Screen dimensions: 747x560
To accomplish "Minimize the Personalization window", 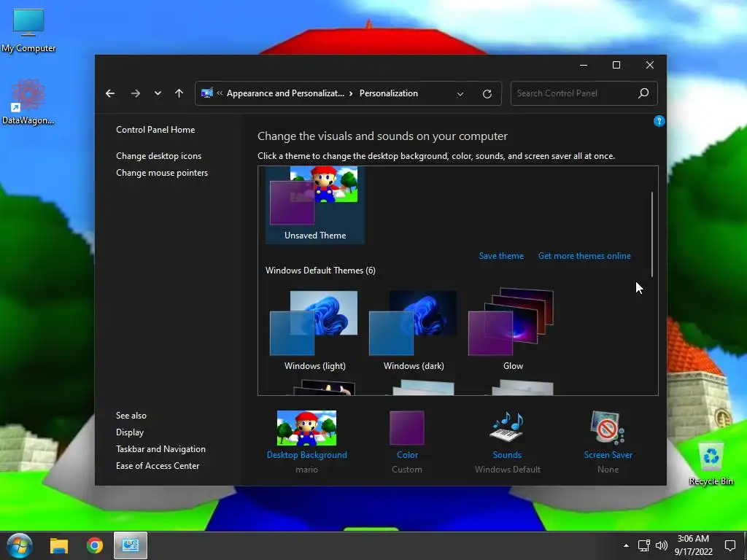I will (x=583, y=65).
